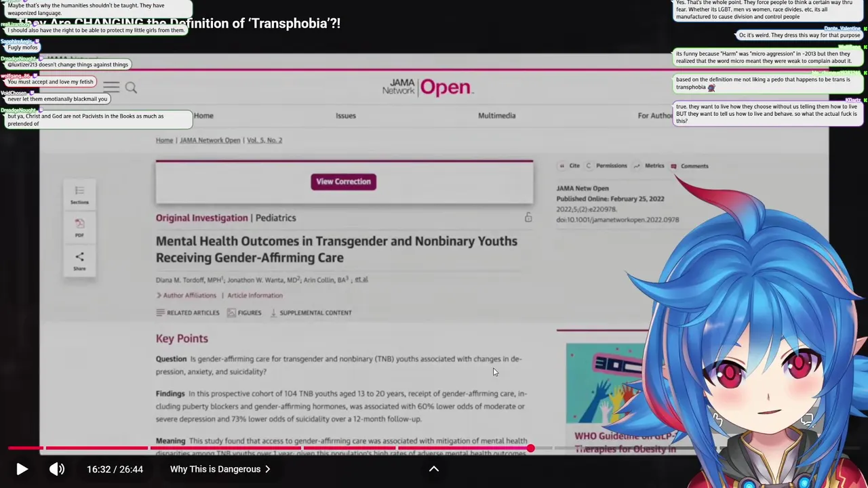Click author Diana M. Tordoff, MPH
Viewport: 868px width, 488px height.
pos(189,280)
